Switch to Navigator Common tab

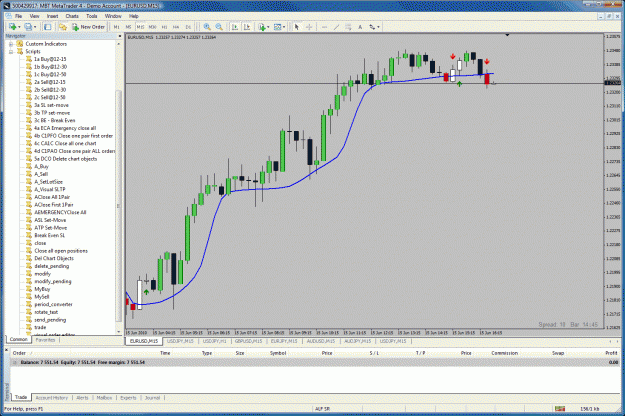pos(19,339)
